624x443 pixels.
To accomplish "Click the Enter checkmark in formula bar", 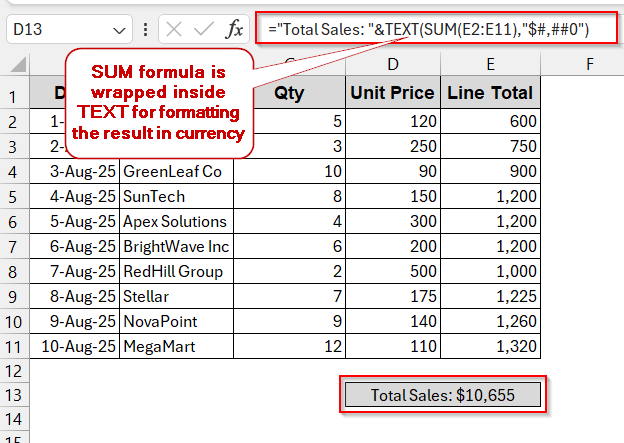I will tap(204, 30).
